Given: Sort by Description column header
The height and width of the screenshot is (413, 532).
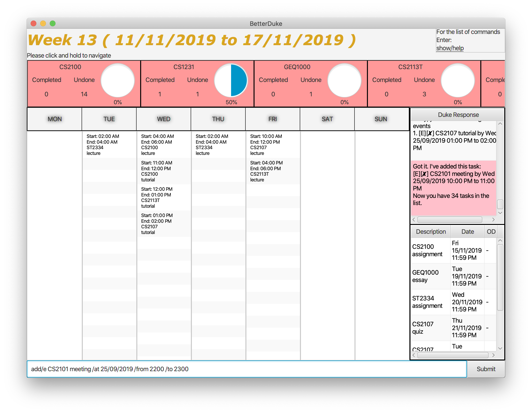Looking at the screenshot, I should 431,231.
